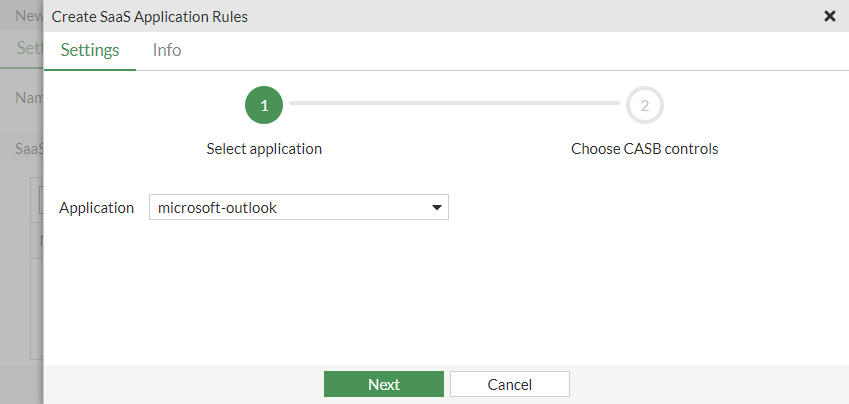
Task: Click the 'Application' field label
Action: [96, 208]
